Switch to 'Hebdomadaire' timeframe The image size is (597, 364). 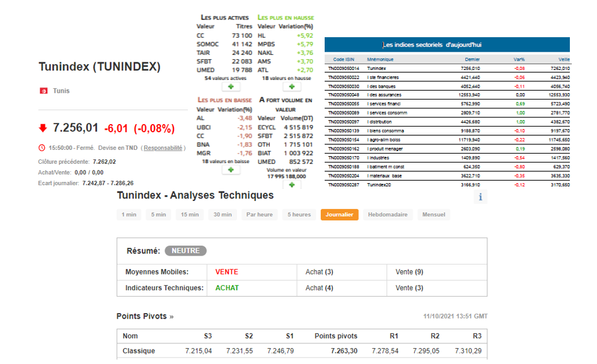[x=388, y=215]
